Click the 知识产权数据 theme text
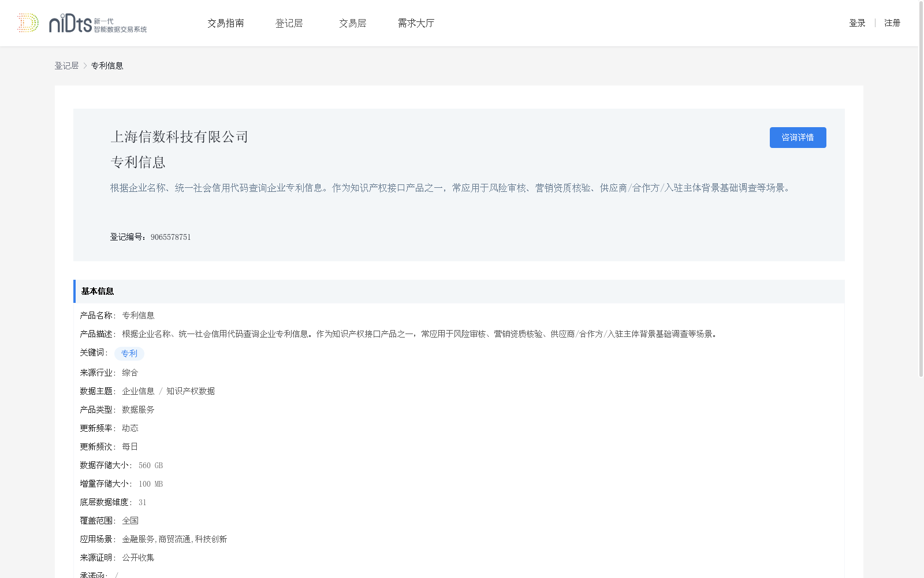 tap(191, 391)
